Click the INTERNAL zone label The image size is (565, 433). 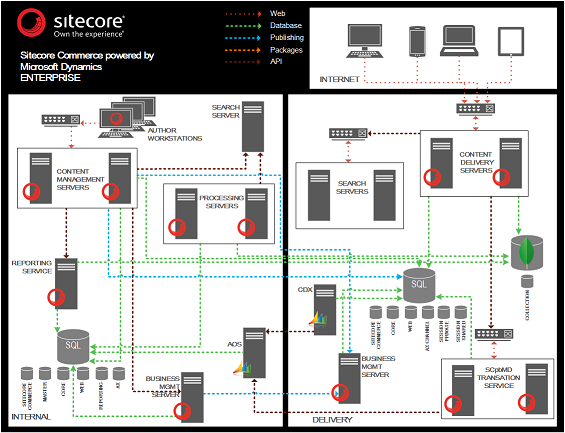pyautogui.click(x=31, y=417)
